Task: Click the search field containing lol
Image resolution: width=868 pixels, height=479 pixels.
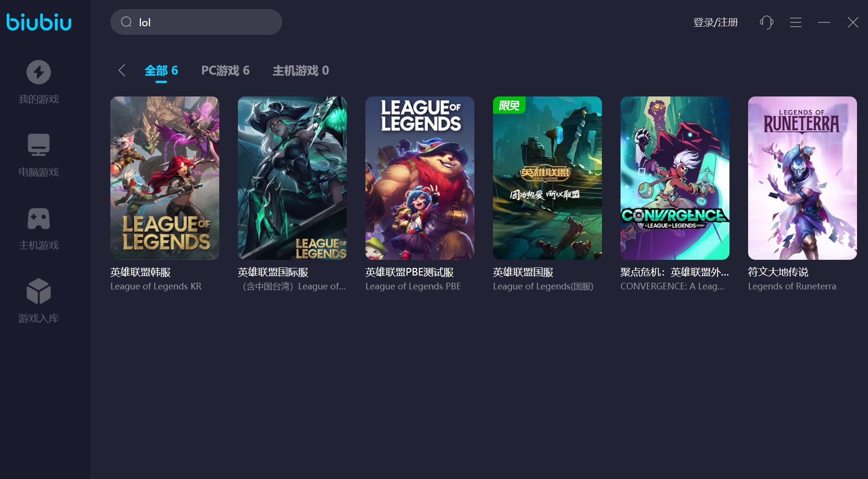Action: 196,22
